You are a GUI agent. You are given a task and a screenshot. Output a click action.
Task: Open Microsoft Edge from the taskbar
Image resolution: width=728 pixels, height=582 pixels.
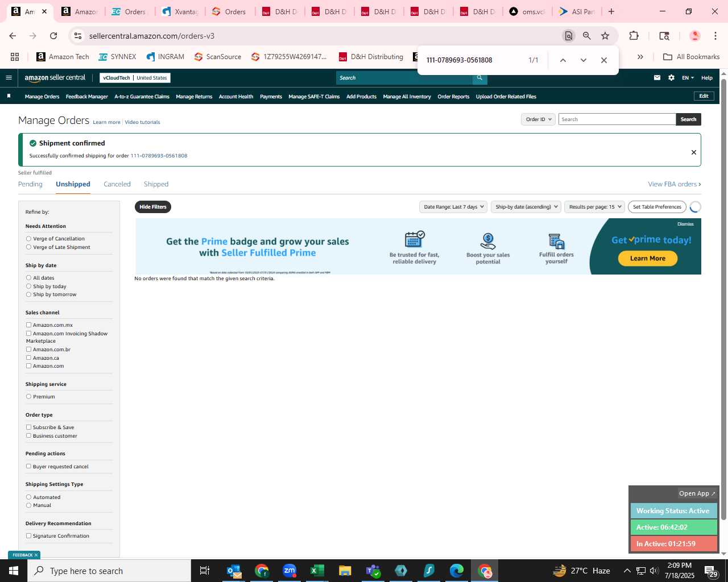click(x=457, y=571)
